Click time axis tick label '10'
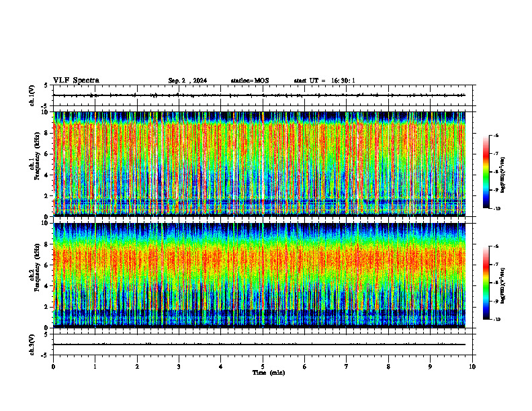 [472, 367]
